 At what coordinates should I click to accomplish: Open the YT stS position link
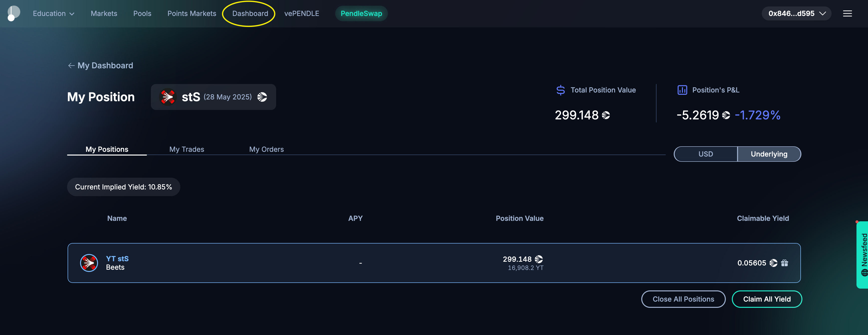[117, 258]
